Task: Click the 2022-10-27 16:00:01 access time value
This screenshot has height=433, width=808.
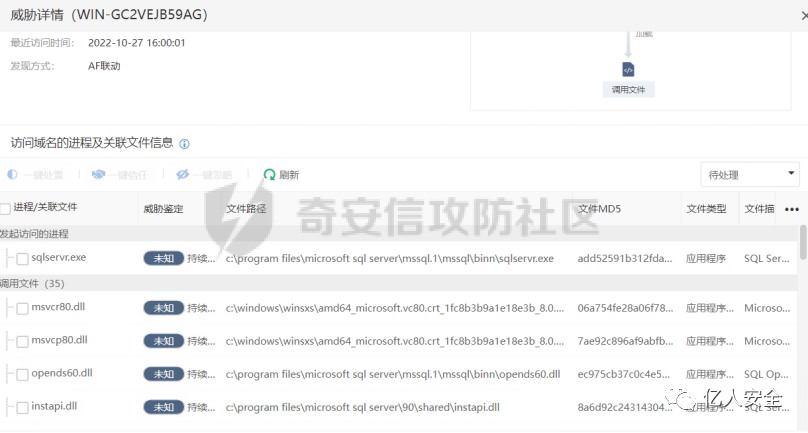Action: coord(137,43)
